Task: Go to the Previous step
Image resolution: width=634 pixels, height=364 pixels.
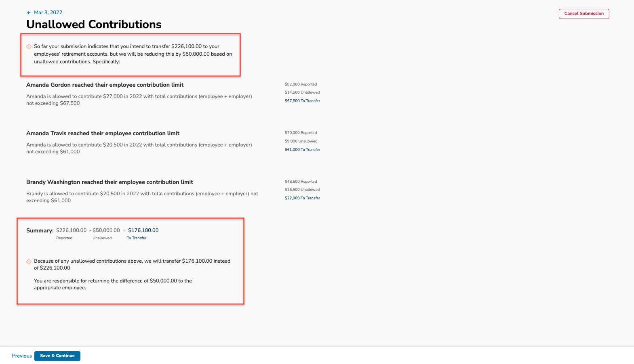Action: 22,356
